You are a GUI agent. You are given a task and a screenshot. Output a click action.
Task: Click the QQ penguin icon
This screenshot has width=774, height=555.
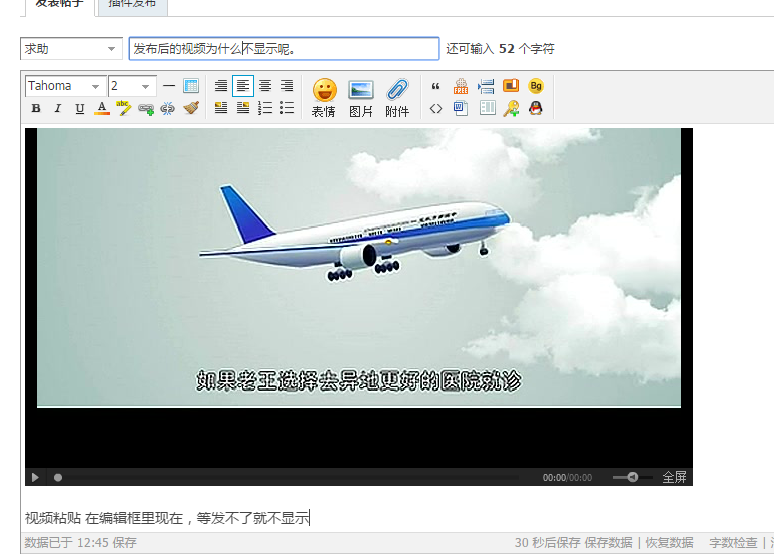coord(536,108)
